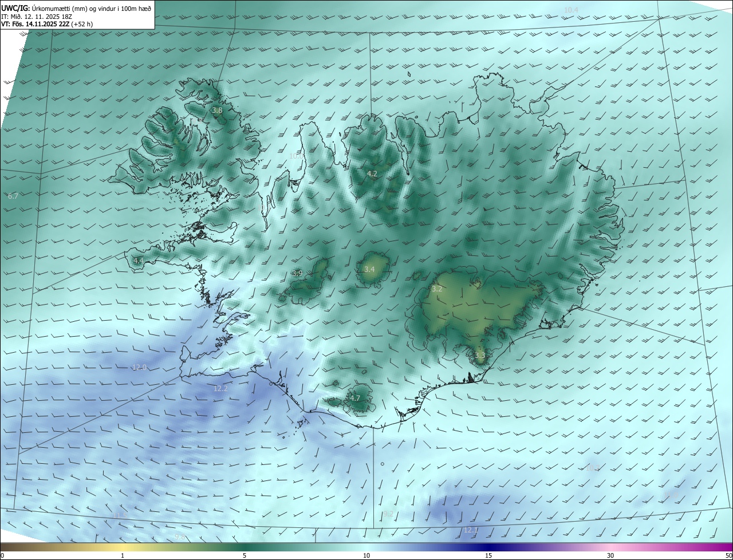This screenshot has height=560, width=733.
Task: Click the 3.4 value label on central glacier
Action: (369, 269)
